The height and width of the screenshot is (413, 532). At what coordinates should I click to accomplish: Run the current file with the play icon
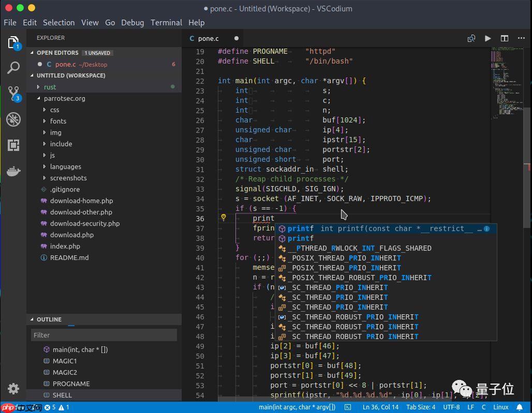click(x=487, y=38)
